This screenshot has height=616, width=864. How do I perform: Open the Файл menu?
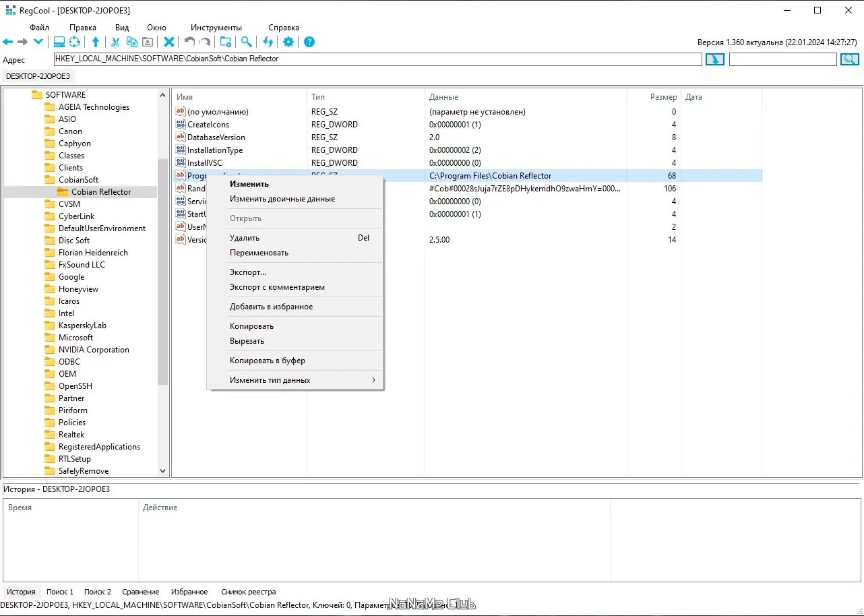click(40, 28)
